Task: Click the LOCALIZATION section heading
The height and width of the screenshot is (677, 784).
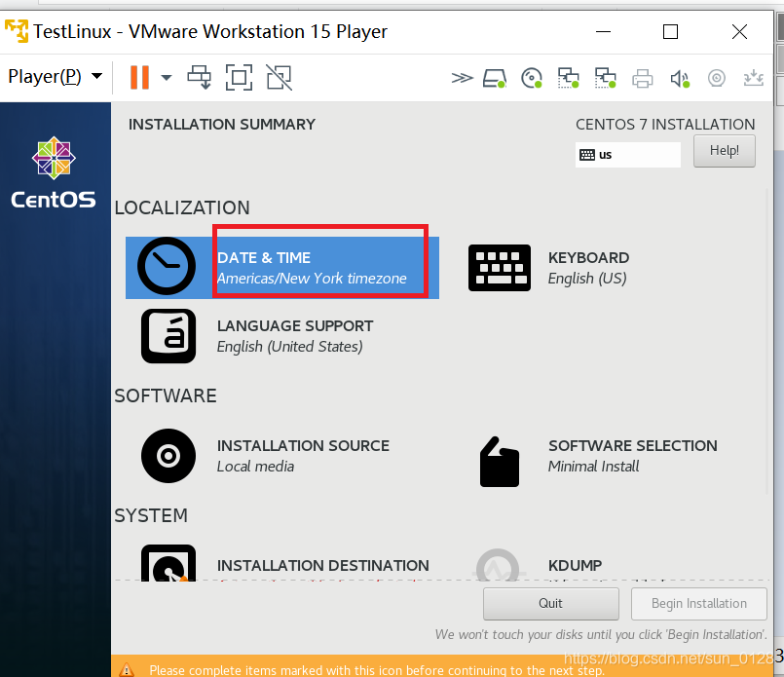Action: click(x=182, y=207)
